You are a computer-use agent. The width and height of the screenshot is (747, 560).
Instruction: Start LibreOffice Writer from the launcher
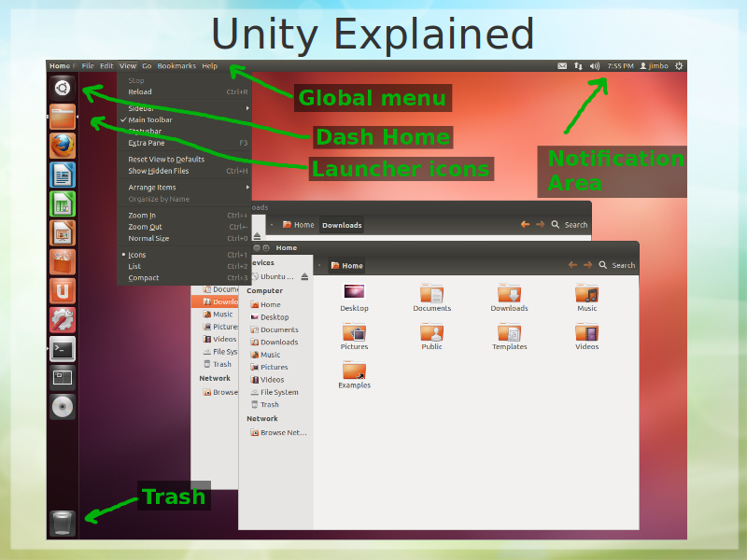point(63,175)
